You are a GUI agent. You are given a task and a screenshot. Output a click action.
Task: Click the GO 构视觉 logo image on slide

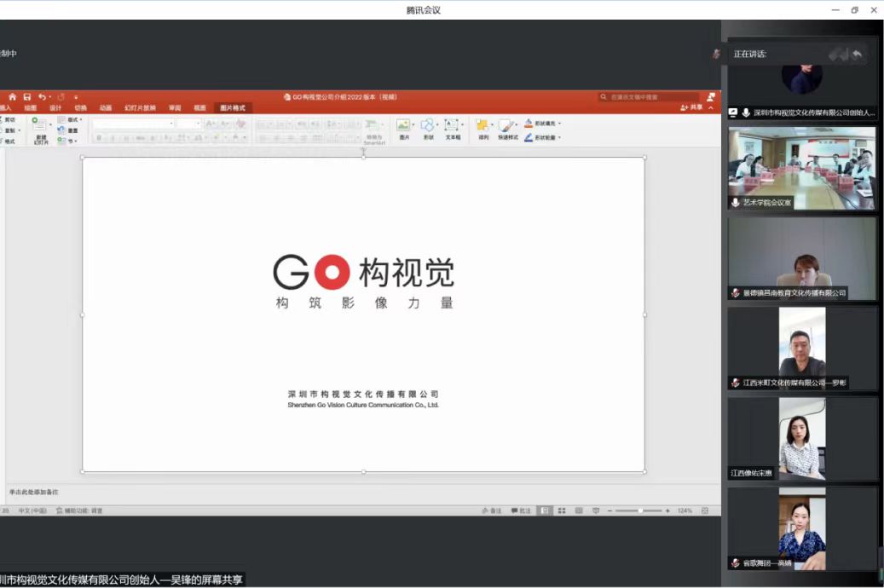click(x=364, y=280)
